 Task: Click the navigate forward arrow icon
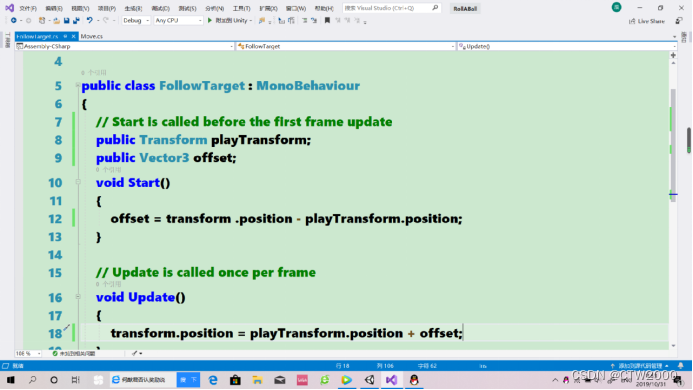tap(28, 20)
